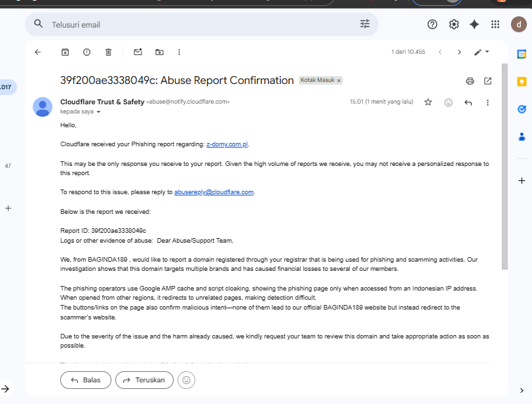
Task: Open the z-domy.com.pl link
Action: point(227,144)
